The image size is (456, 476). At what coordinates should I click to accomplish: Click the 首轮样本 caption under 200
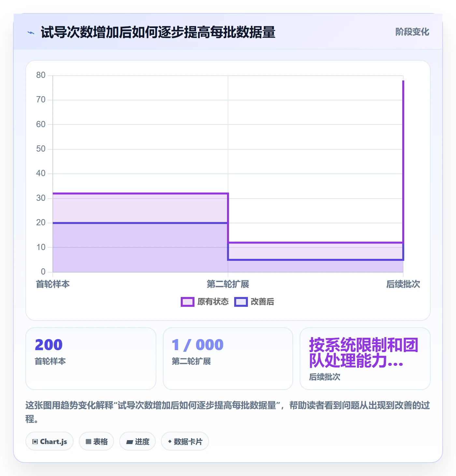pyautogui.click(x=50, y=361)
